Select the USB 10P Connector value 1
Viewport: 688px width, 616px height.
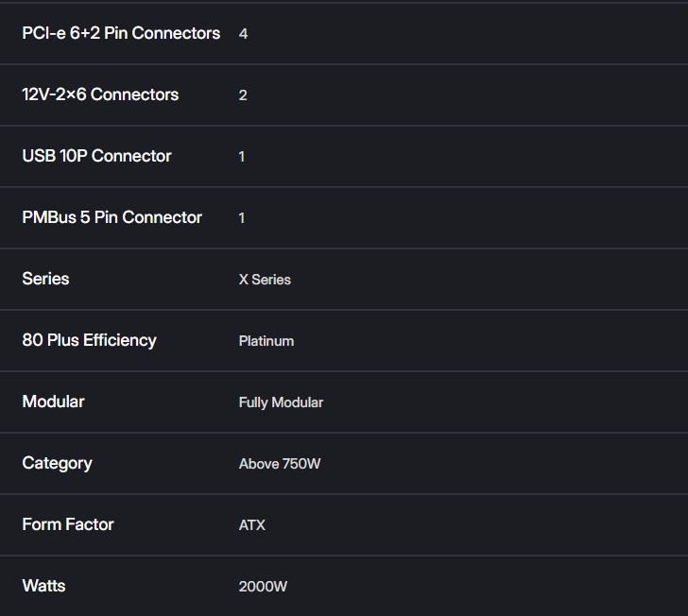(242, 157)
